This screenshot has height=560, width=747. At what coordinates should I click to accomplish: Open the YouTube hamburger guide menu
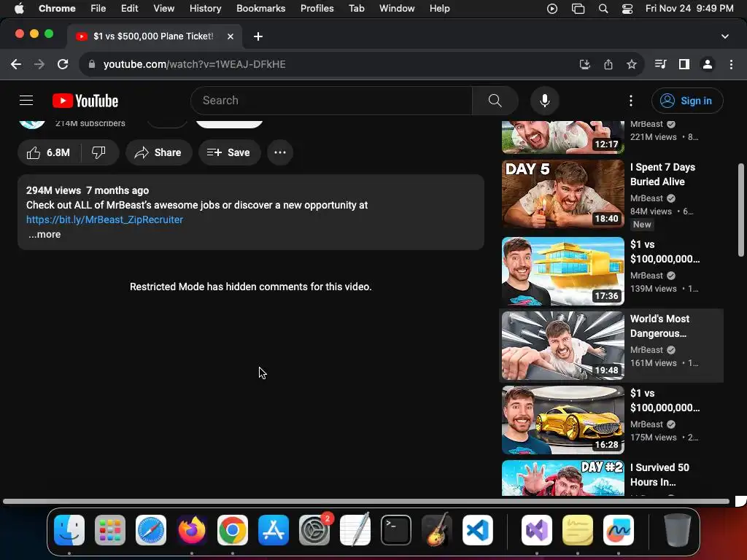pyautogui.click(x=26, y=101)
